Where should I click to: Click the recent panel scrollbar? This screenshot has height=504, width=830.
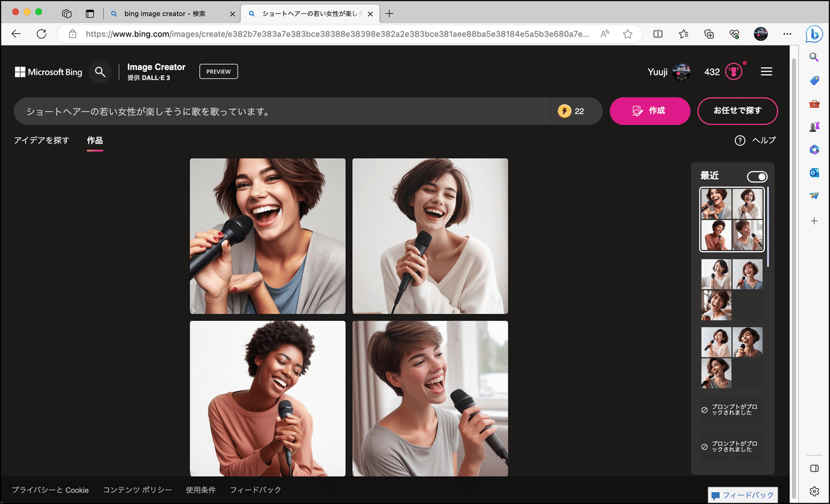click(768, 226)
